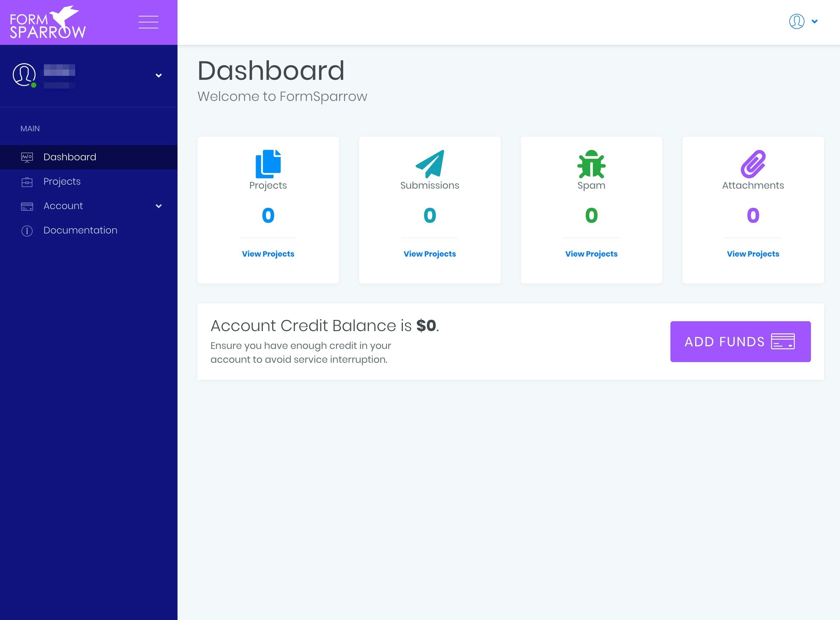Toggle the hamburger sidebar menu
This screenshot has height=620, width=840.
click(148, 22)
